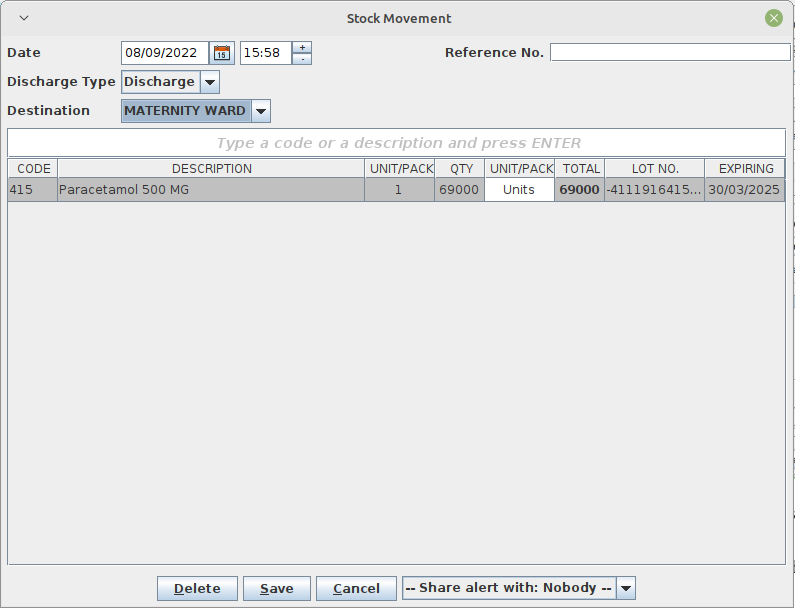Open the window menu chevron in title bar
The height and width of the screenshot is (608, 795).
tap(25, 18)
